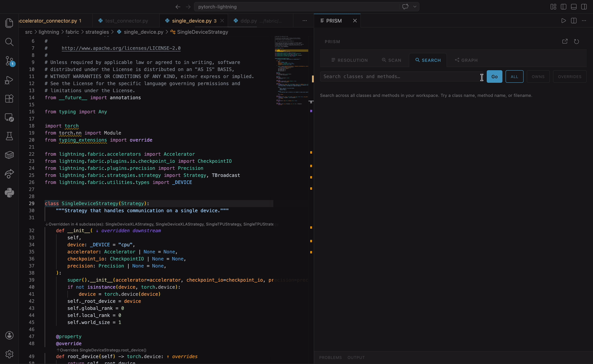Click the Strategy base class name on line 29
The height and width of the screenshot is (364, 593).
click(133, 204)
